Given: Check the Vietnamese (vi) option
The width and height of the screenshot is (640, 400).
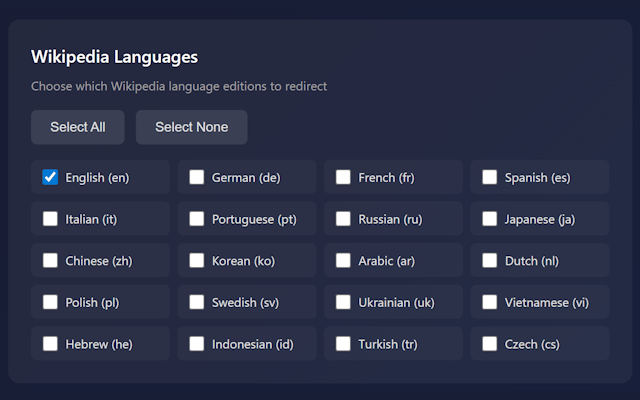Looking at the screenshot, I should (490, 302).
